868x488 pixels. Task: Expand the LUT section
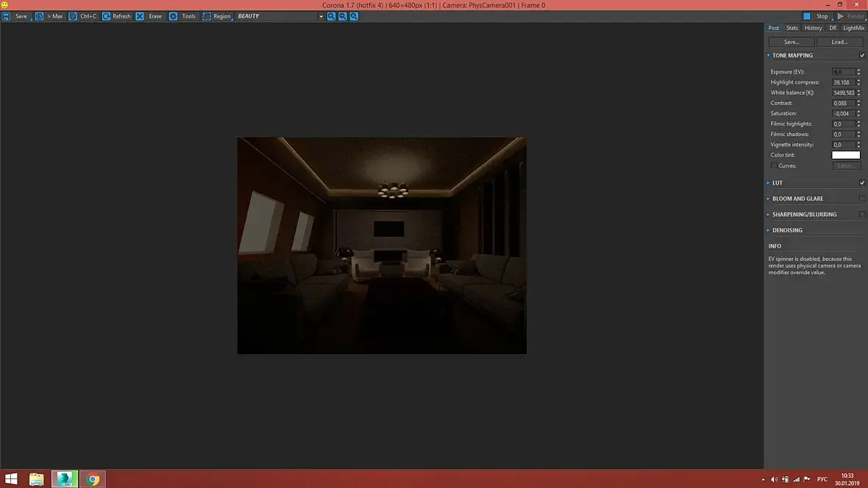[x=769, y=182]
